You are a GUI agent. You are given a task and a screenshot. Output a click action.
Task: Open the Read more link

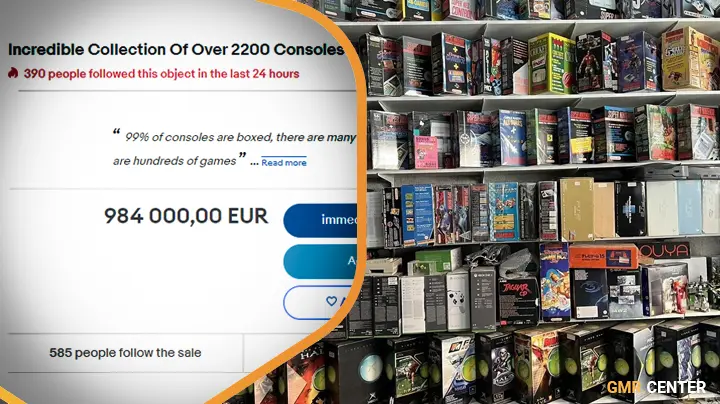point(284,163)
